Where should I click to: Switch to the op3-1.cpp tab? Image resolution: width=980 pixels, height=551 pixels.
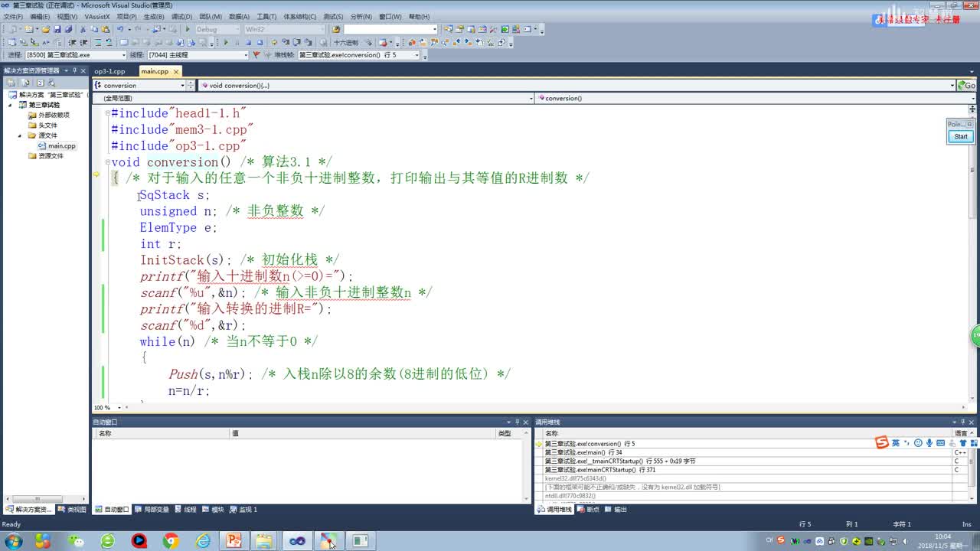point(109,71)
